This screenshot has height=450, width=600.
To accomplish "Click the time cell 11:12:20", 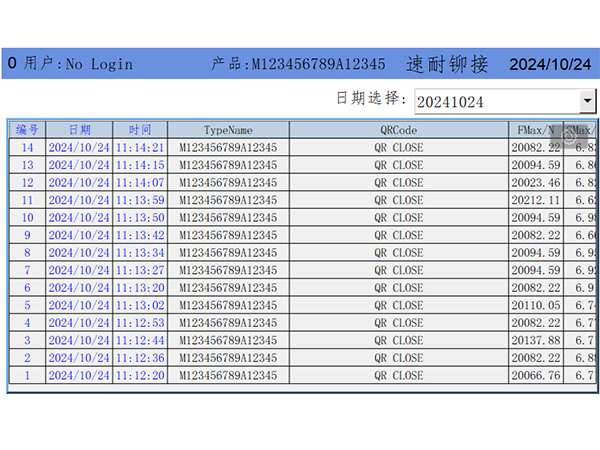I will point(140,376).
